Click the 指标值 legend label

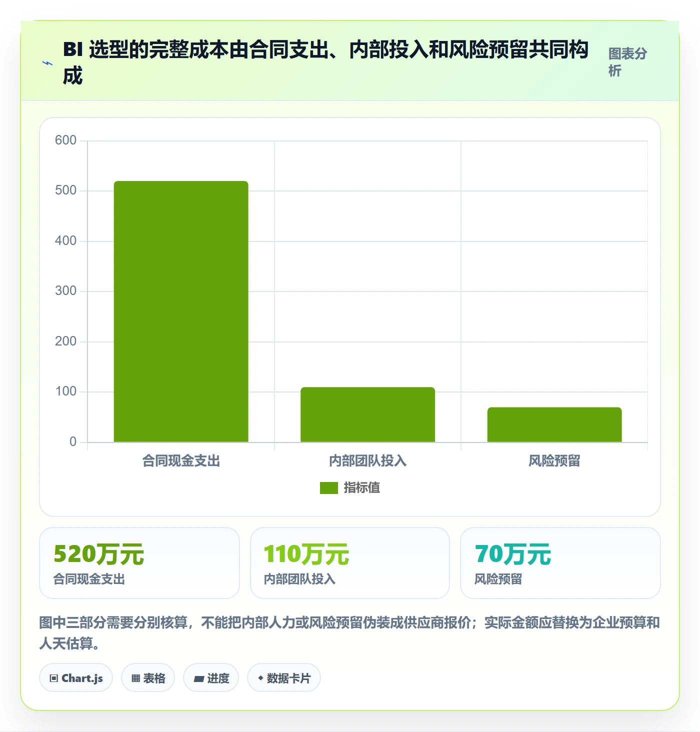(x=362, y=487)
